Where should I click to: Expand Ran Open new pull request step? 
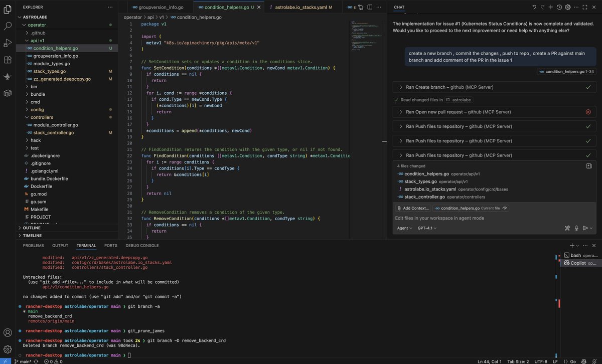tap(494, 112)
